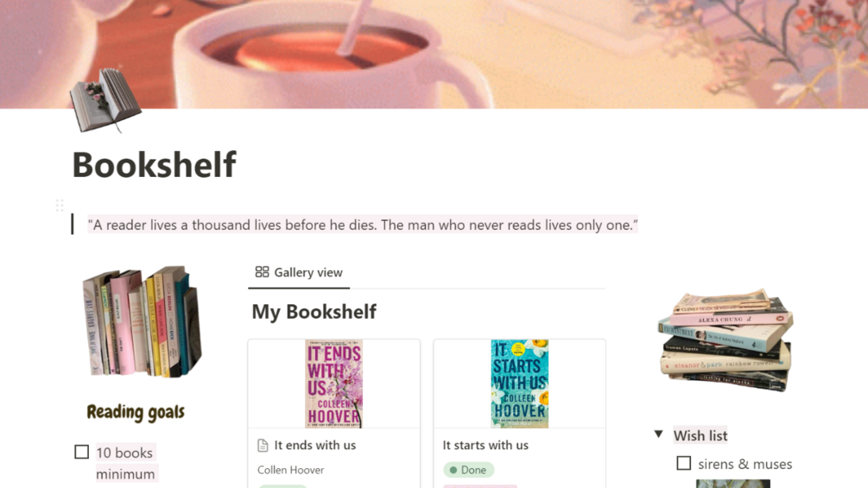868x488 pixels.
Task: Collapse the Wish list toggle arrow
Action: click(x=659, y=434)
